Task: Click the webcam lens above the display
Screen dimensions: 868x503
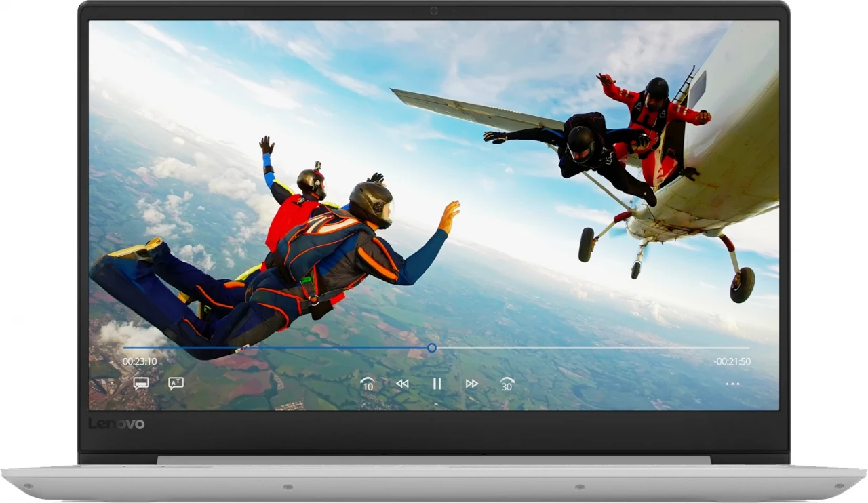Action: click(x=434, y=11)
